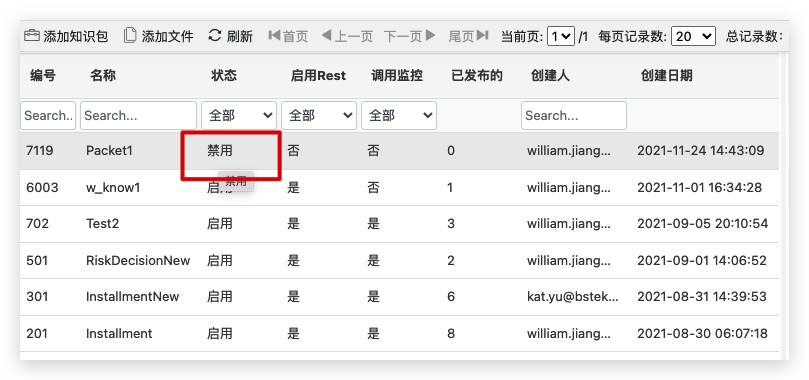Viewport: 809px width, 380px height.
Task: Go to next page via 下一页 arrow
Action: [431, 36]
